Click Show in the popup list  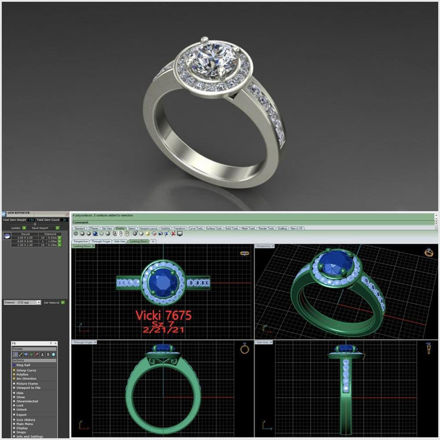pos(21,397)
